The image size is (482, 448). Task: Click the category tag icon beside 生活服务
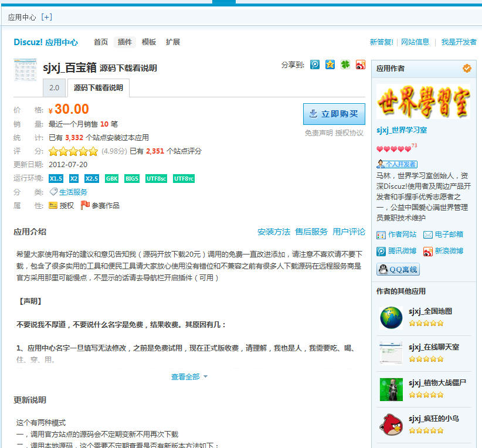(x=53, y=192)
